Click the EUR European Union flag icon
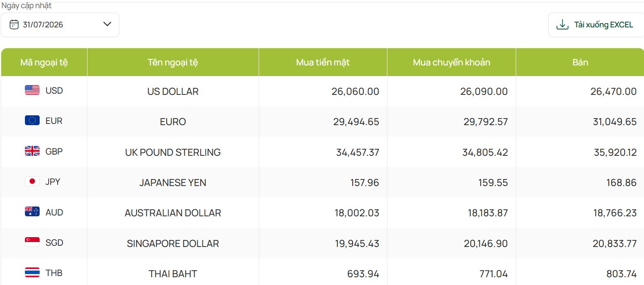Image resolution: width=644 pixels, height=285 pixels. [32, 120]
